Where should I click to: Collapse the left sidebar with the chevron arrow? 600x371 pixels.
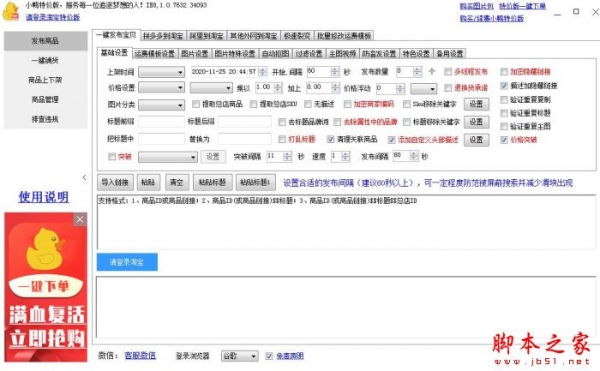click(84, 177)
